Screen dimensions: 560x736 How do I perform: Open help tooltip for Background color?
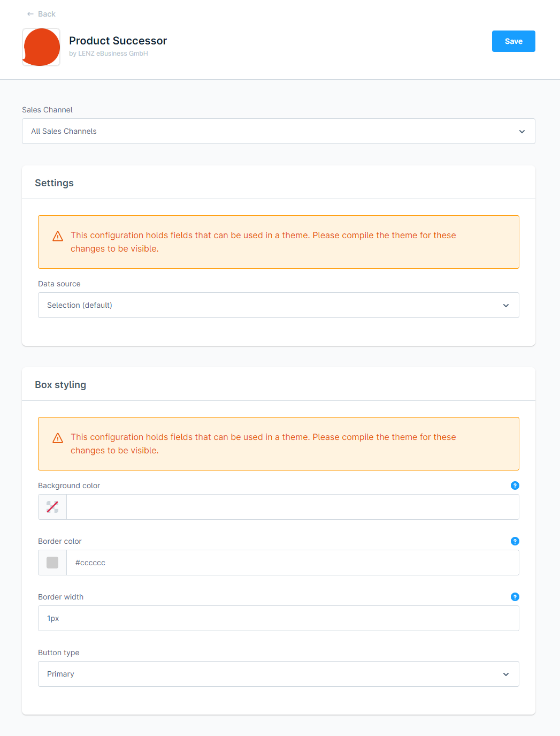pos(515,485)
